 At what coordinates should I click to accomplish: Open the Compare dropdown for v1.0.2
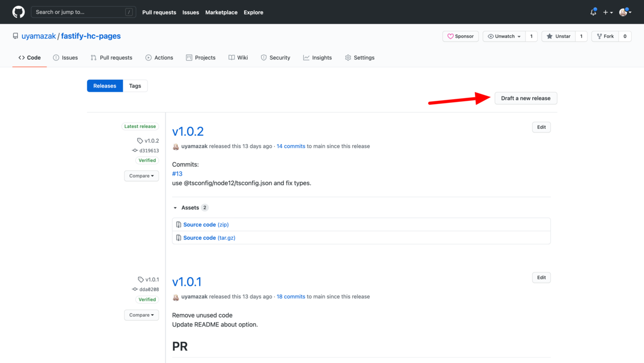click(x=142, y=176)
